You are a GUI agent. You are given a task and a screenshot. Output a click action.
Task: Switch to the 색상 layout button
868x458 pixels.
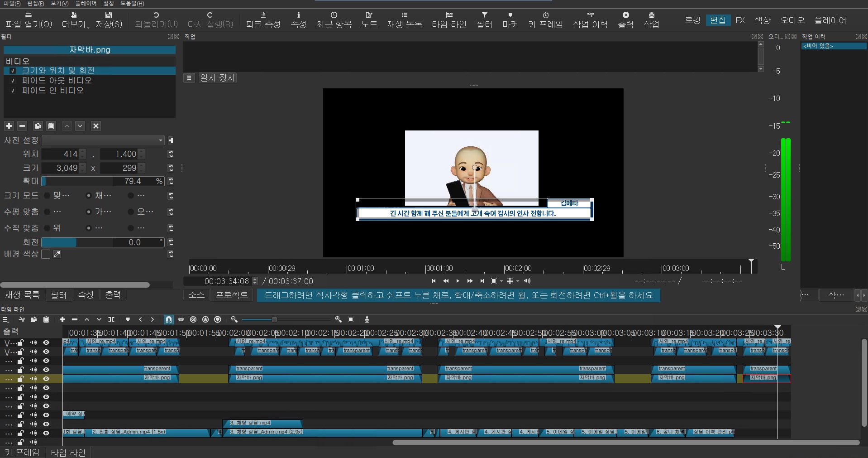pos(763,20)
